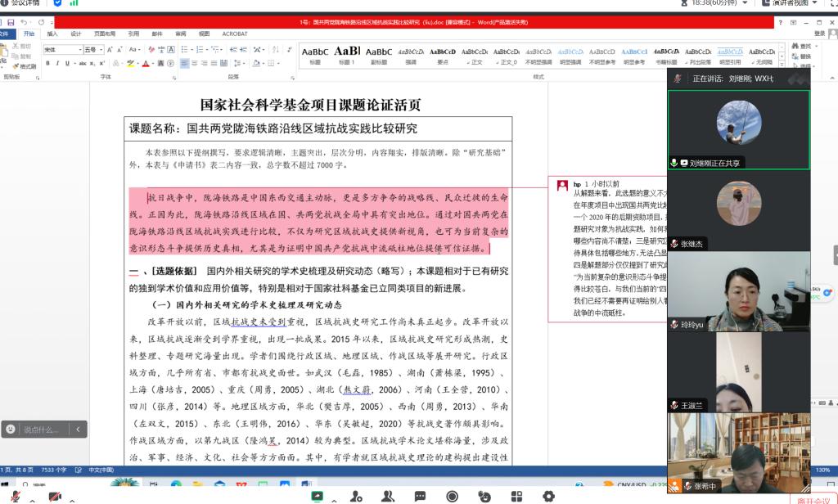The width and height of the screenshot is (838, 504).
Task: Click the increase indent button
Action: coord(244,50)
